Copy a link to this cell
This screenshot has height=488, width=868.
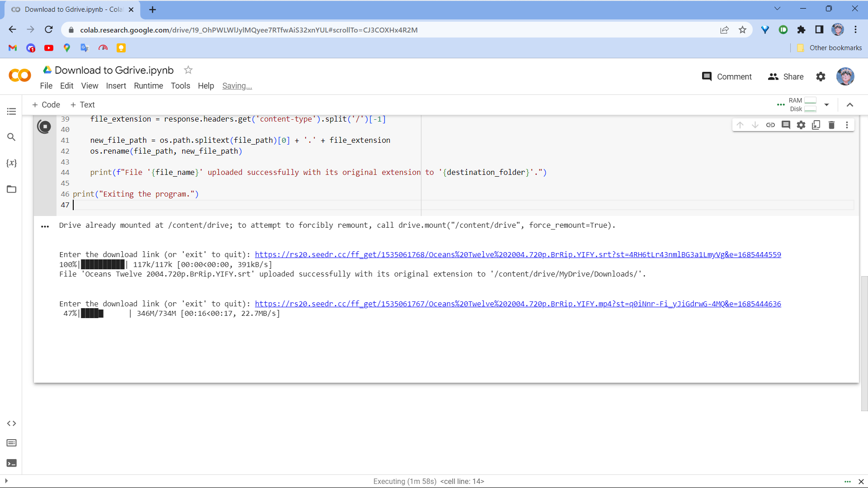[770, 125]
